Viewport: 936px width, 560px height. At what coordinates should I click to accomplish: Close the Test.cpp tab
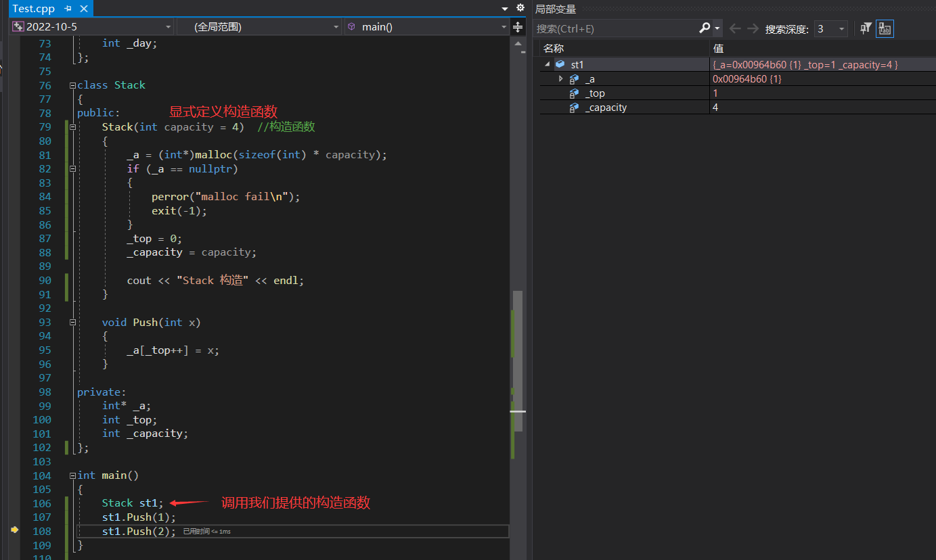click(x=83, y=9)
